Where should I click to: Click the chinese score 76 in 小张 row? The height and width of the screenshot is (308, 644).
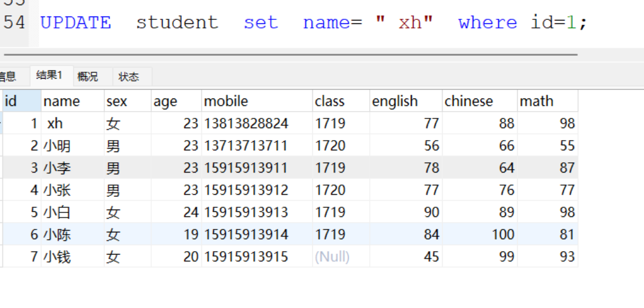pos(480,190)
